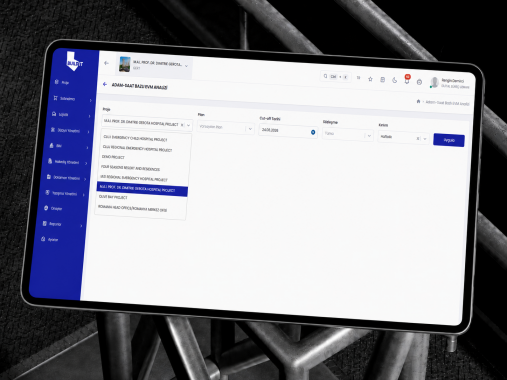Expand the Satınalma sidebar submenu arrow
This screenshot has width=507, height=380.
(x=91, y=100)
